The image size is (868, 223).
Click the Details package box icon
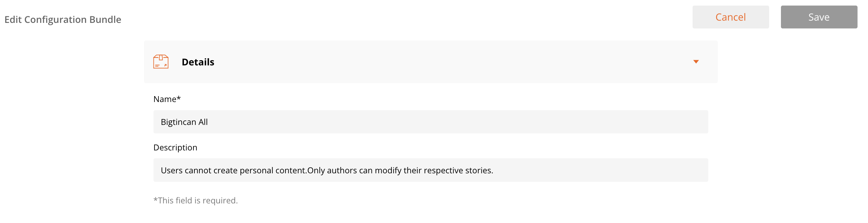[x=161, y=62]
